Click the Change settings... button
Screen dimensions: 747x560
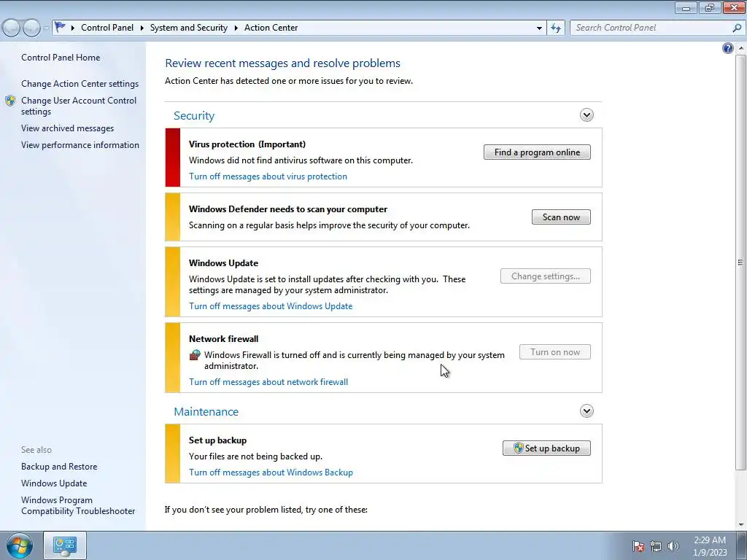(x=546, y=276)
